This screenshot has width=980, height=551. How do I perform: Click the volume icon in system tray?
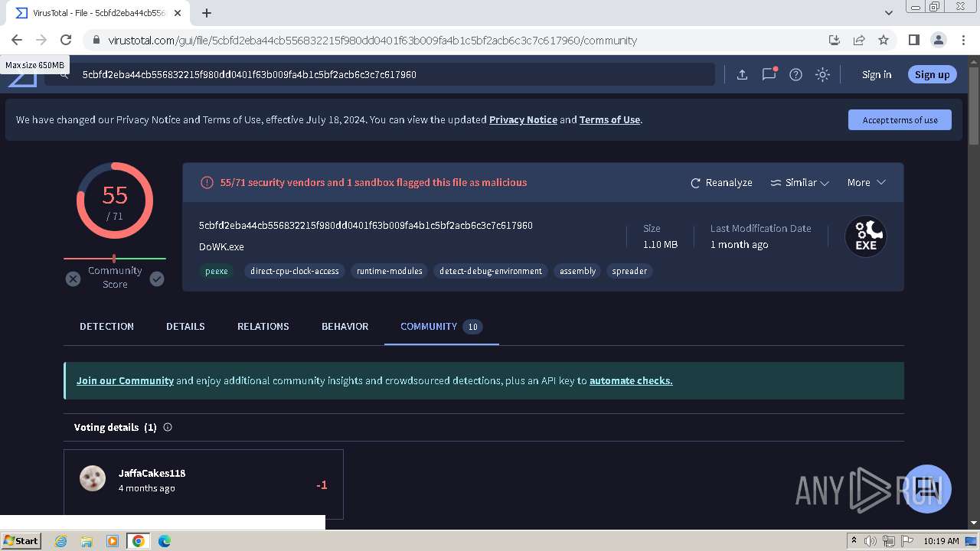pyautogui.click(x=871, y=541)
